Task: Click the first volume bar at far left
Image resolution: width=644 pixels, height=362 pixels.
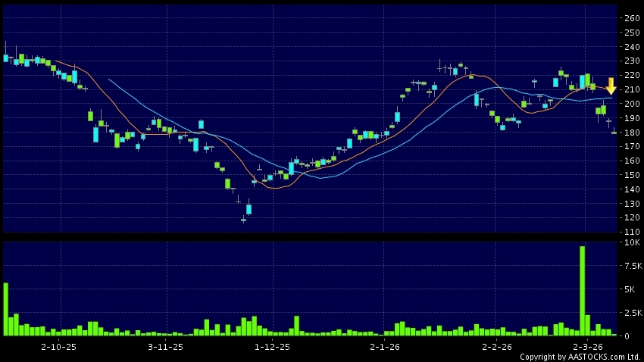Action: tap(5, 309)
